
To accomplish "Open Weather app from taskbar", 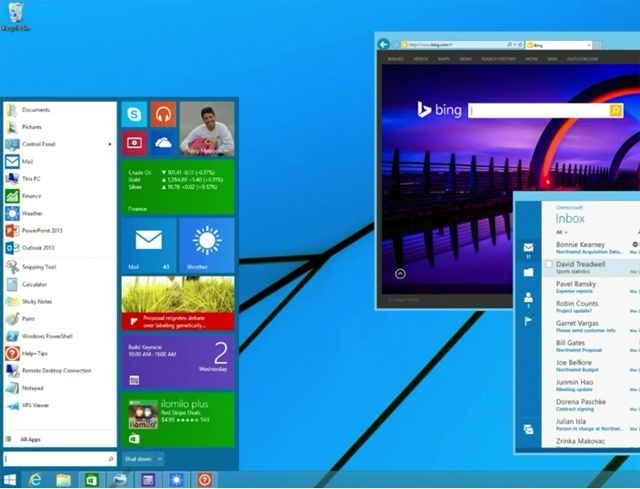I will (x=176, y=480).
